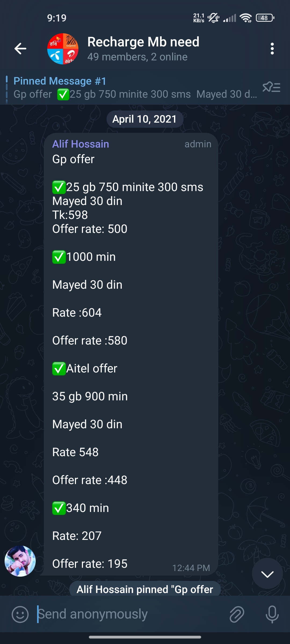Tap the April 10, 2021 date badge
290x644 pixels.
(145, 119)
